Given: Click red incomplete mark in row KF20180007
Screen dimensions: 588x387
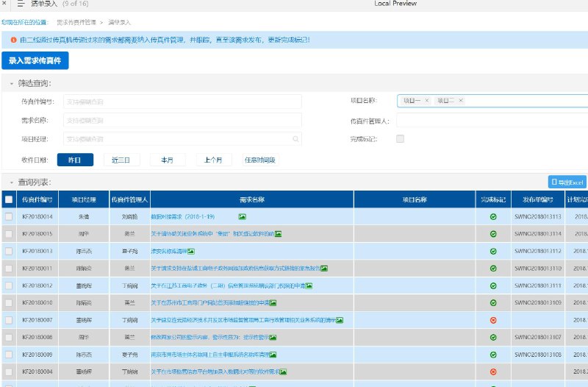Looking at the screenshot, I should pos(493,320).
